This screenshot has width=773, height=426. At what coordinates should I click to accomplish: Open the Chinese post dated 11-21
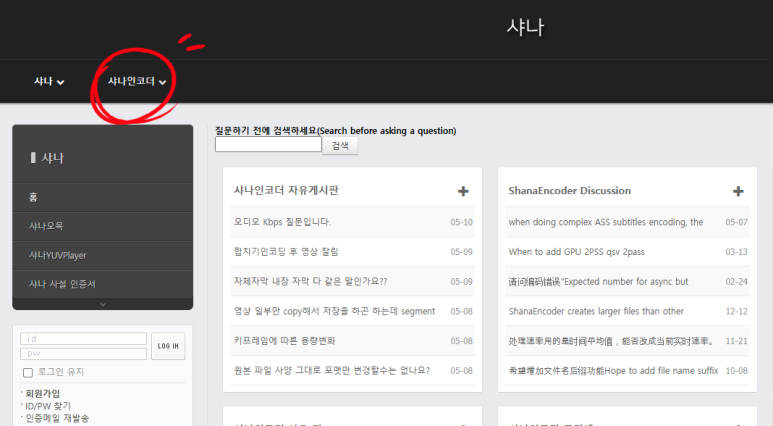(611, 341)
